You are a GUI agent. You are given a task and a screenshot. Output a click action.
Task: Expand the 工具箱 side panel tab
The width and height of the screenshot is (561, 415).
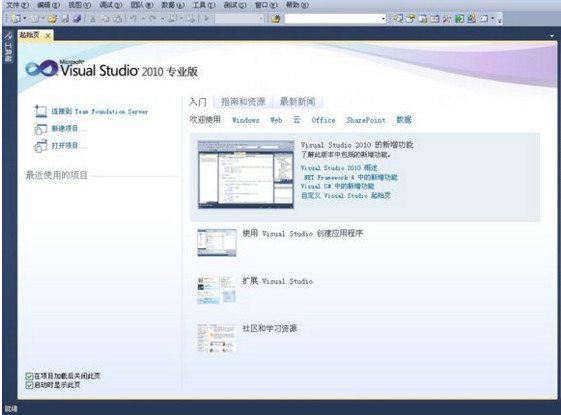8,47
